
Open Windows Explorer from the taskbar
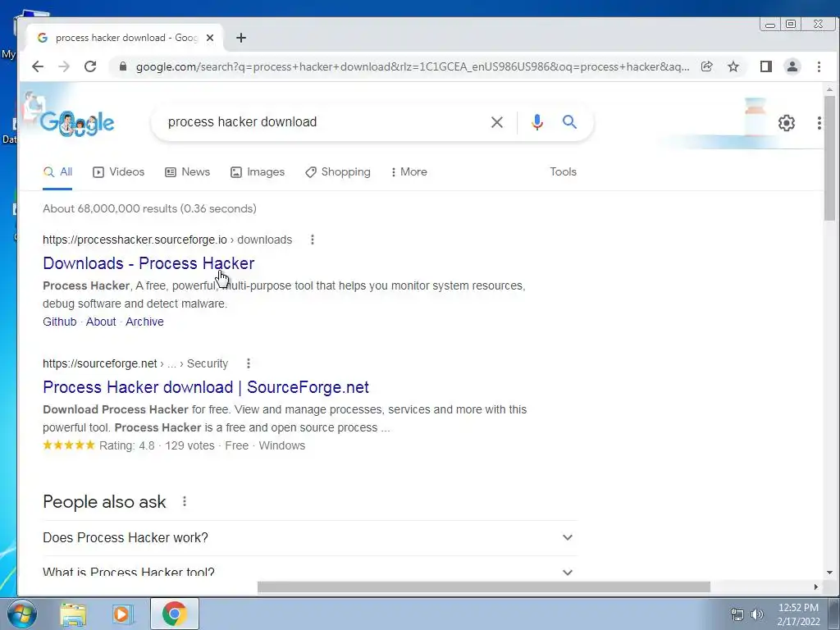[x=73, y=614]
